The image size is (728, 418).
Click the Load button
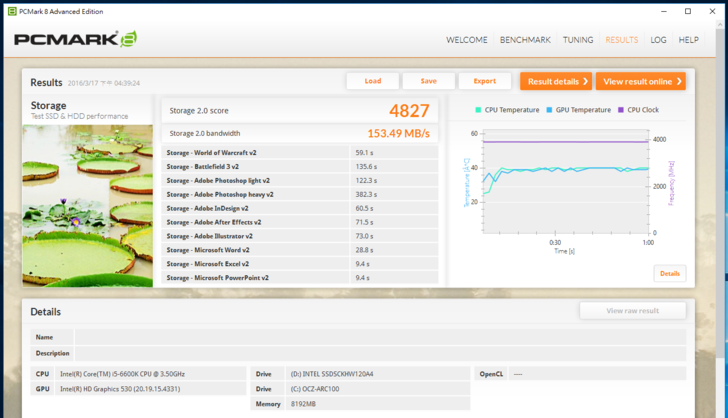click(x=373, y=81)
